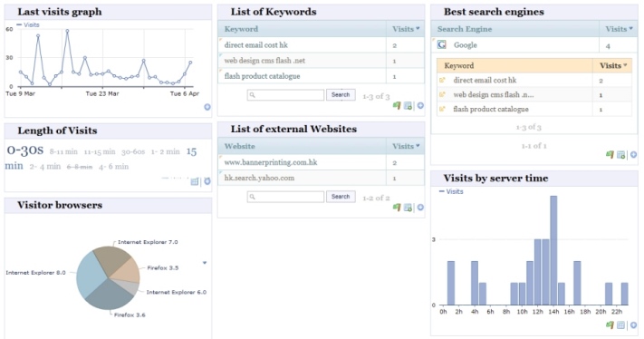This screenshot has height=339, width=644.
Task: Select the 0-30s visit length tag
Action: (25, 150)
